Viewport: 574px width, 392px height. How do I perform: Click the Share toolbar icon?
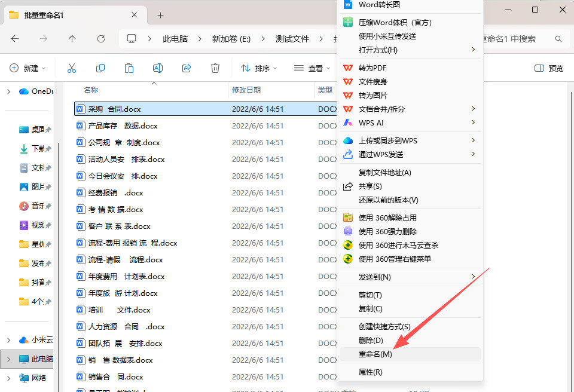pos(187,68)
